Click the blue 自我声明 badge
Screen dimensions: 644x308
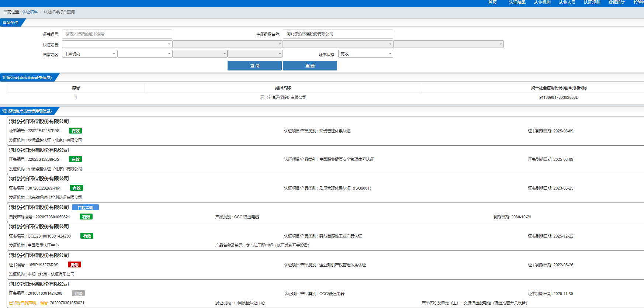click(85, 207)
